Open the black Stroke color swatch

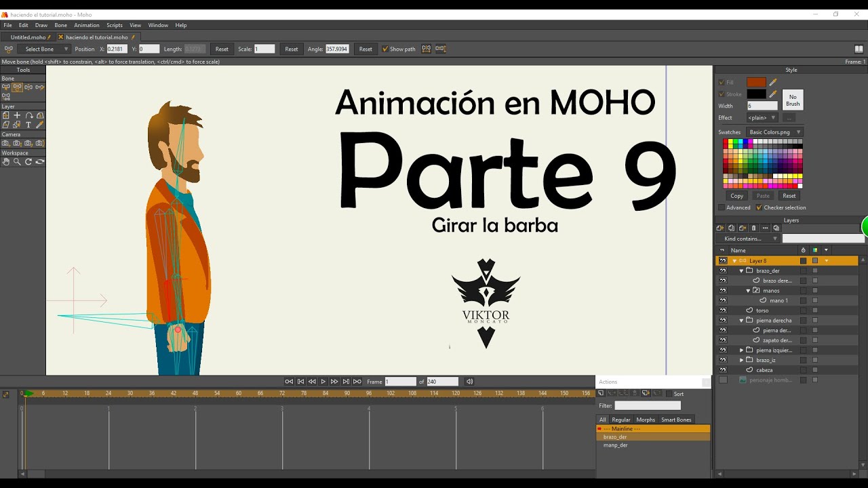[756, 94]
